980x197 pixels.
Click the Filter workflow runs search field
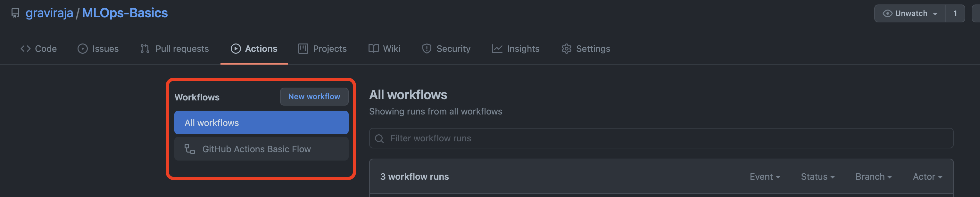(660, 138)
